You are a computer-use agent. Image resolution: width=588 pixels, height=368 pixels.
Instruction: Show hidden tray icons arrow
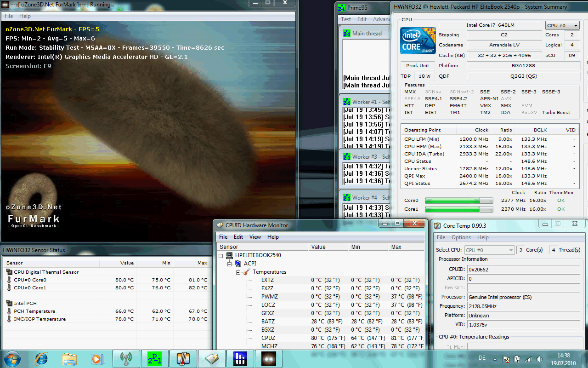(496, 359)
